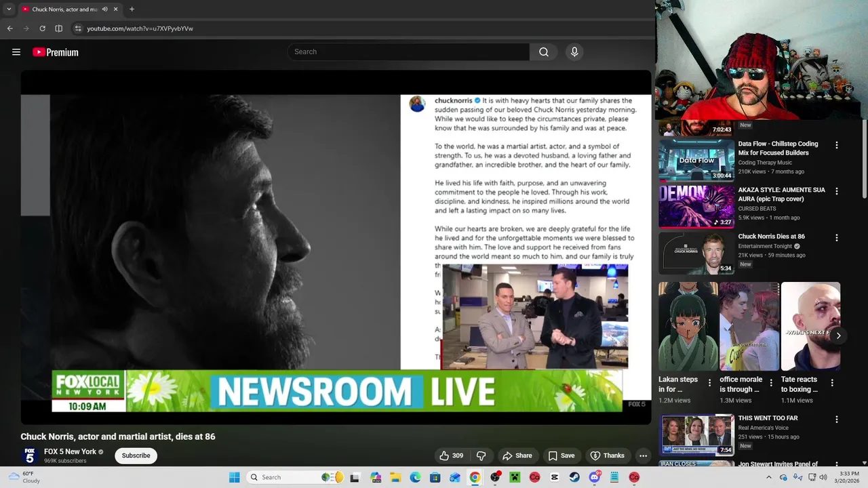Open Chuck Norris Dies at 86 title
Screen dimensions: 868x488
coord(771,237)
